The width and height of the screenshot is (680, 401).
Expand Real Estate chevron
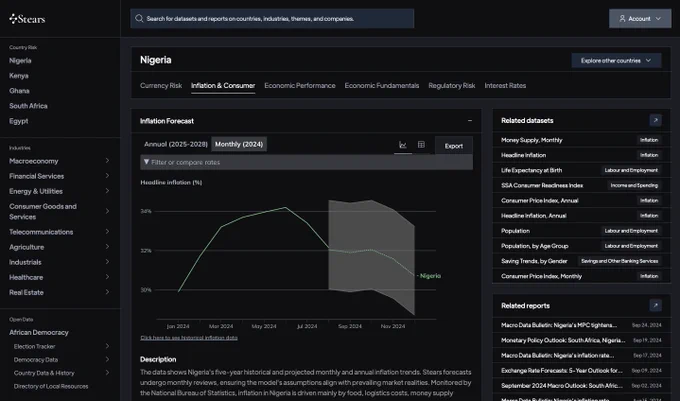(107, 292)
